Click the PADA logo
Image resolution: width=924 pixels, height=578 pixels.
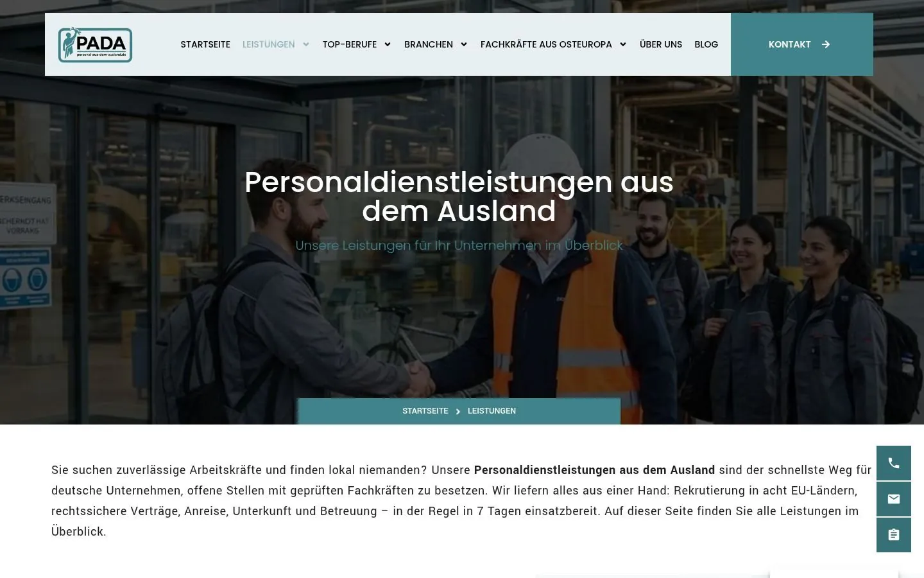coord(95,44)
